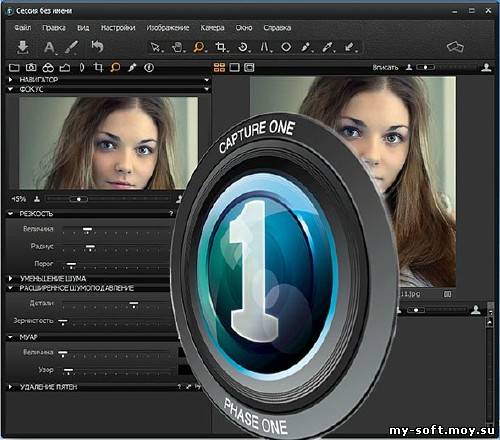The width and height of the screenshot is (500, 440).
Task: Open the Library folder tool tab
Action: (x=14, y=68)
